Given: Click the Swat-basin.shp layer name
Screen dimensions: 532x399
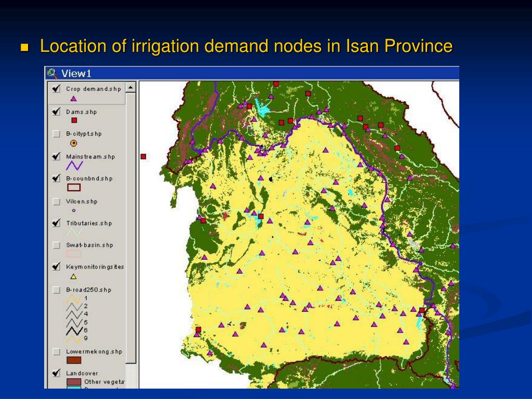Looking at the screenshot, I should (89, 245).
